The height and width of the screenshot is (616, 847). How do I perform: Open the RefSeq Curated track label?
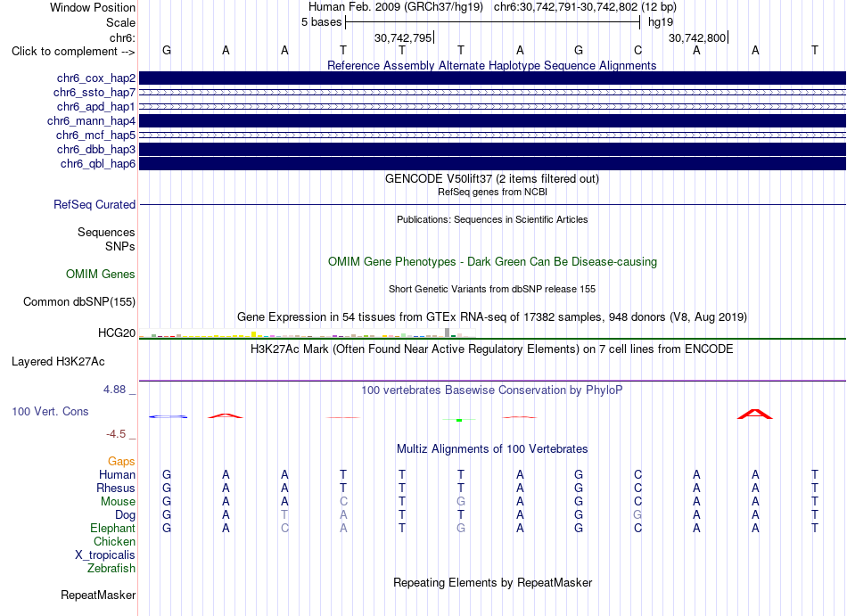point(95,205)
